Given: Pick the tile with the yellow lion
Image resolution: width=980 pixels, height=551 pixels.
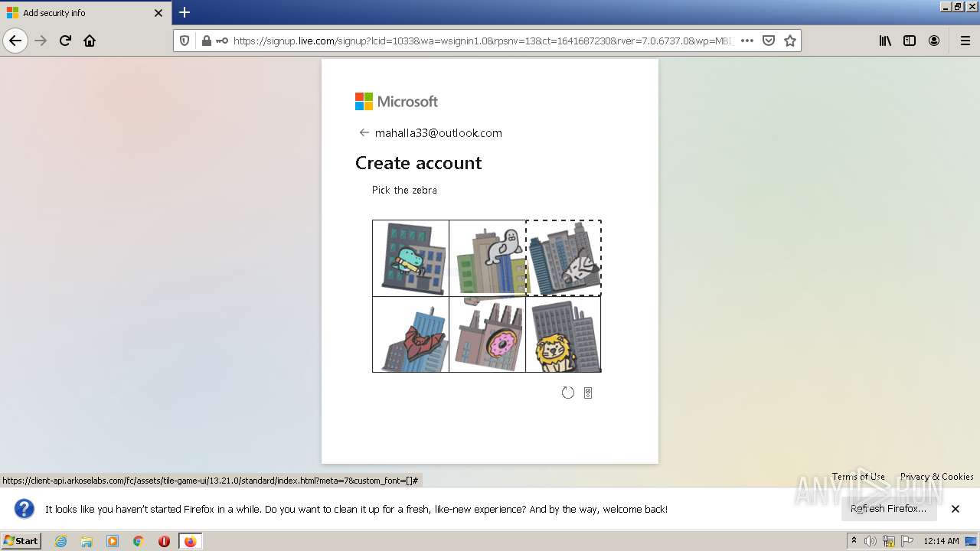Looking at the screenshot, I should coord(563,334).
